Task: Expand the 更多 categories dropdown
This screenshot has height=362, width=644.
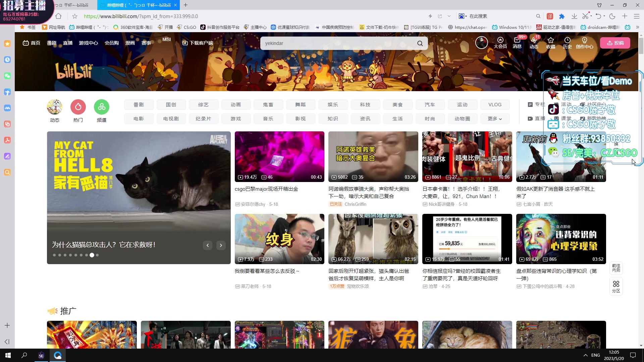Action: [x=495, y=118]
